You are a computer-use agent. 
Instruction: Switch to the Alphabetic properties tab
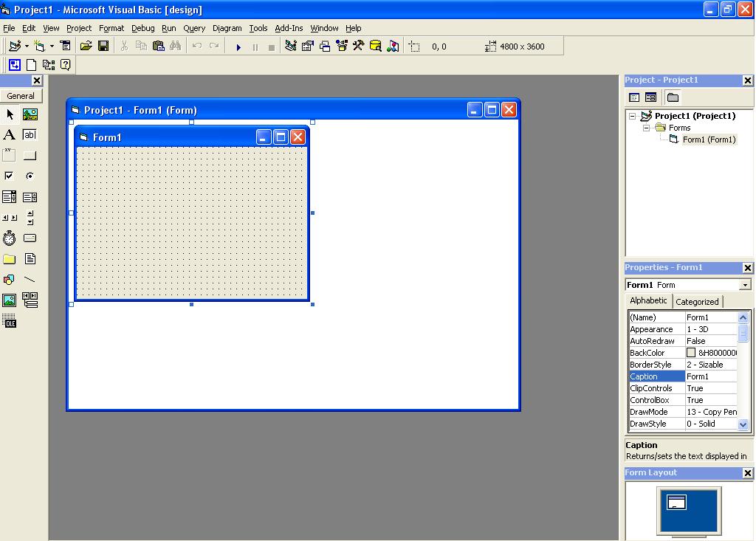coord(648,300)
